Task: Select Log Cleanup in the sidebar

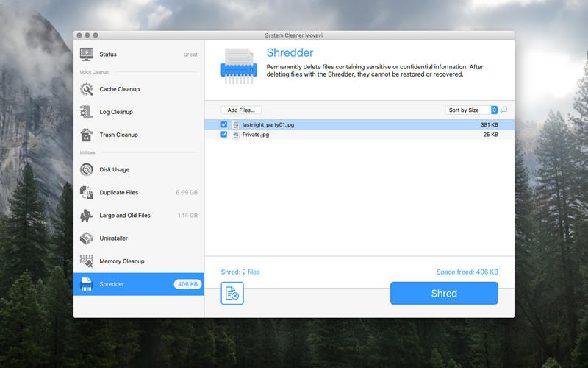Action: pyautogui.click(x=139, y=112)
